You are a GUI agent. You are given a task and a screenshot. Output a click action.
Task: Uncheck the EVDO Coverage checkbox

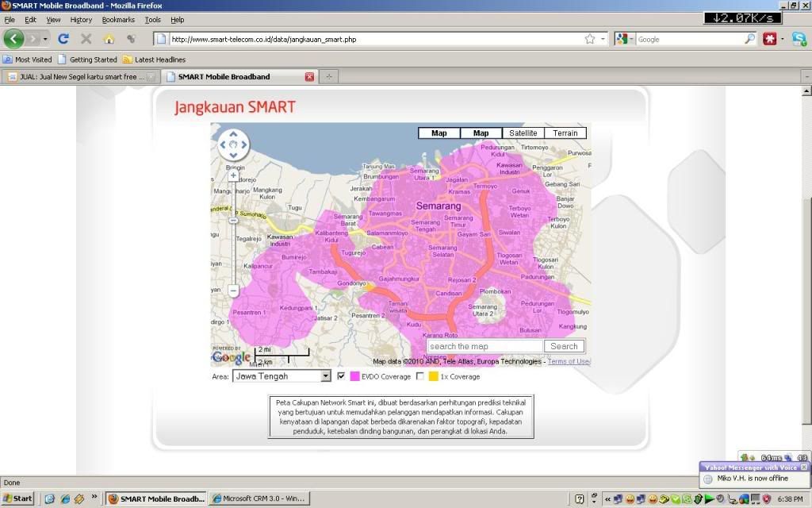click(341, 375)
